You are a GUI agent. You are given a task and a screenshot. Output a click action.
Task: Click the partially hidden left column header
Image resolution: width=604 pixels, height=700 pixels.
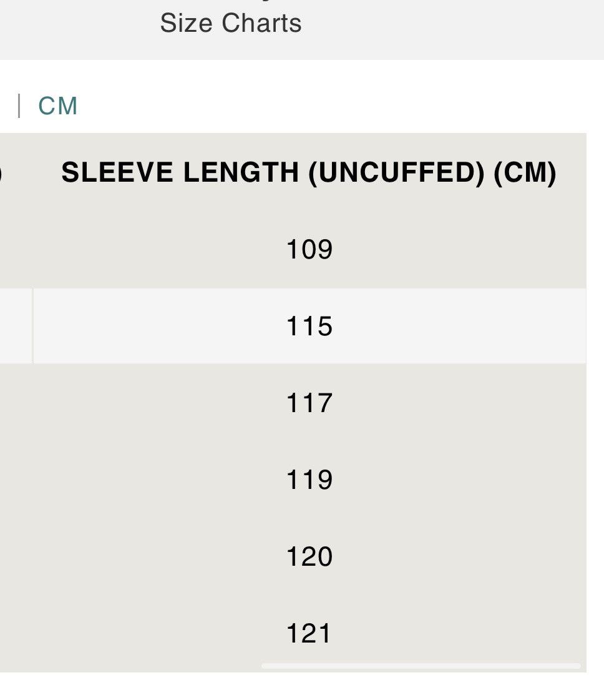[1, 172]
